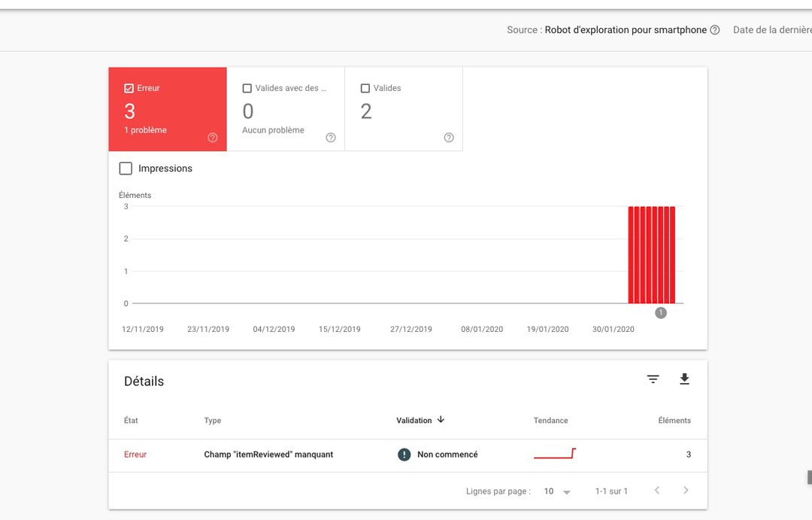The width and height of the screenshot is (812, 520).
Task: Tick the Impressions checkbox
Action: (126, 169)
